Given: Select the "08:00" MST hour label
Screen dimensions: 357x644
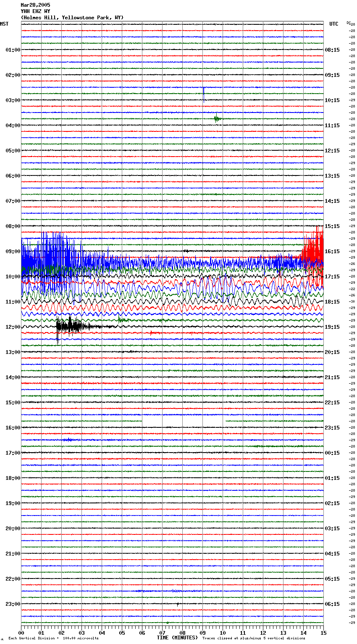Looking at the screenshot, I should tap(13, 226).
